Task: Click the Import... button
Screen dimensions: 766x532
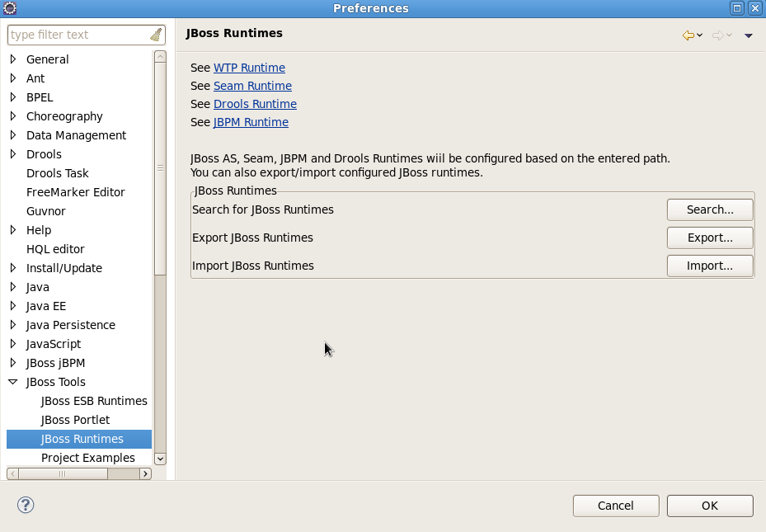Action: 710,266
